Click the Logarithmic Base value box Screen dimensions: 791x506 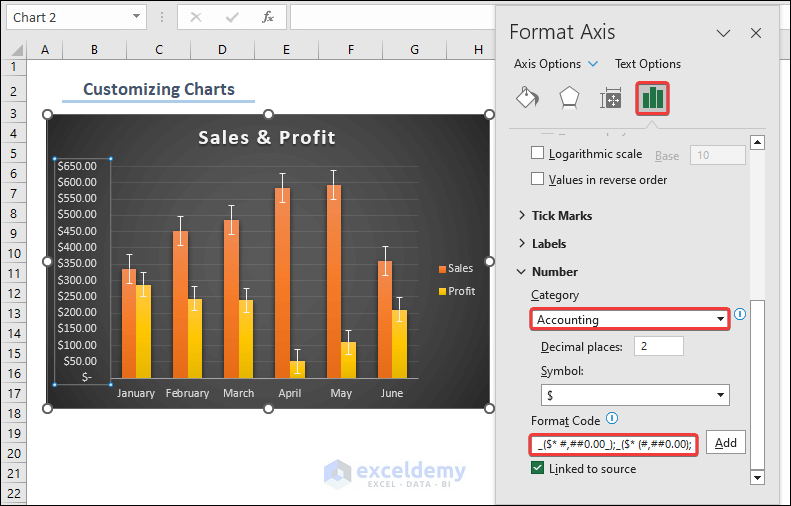coord(717,155)
